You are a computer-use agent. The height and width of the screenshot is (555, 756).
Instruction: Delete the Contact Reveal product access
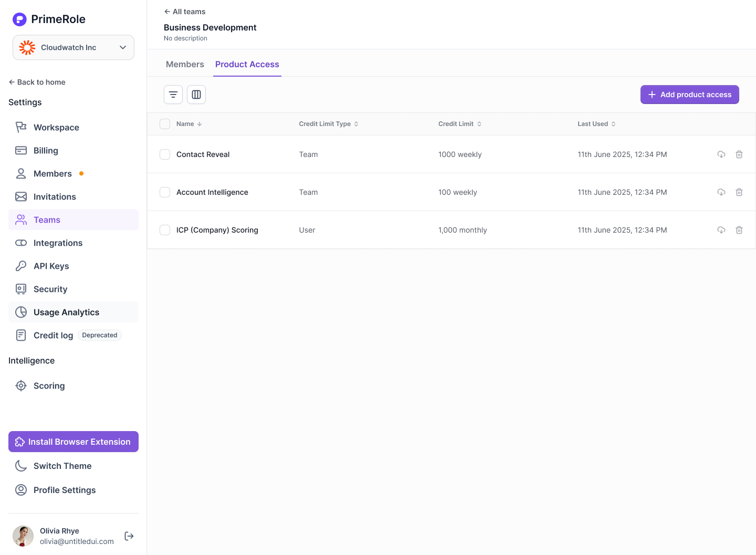tap(739, 154)
